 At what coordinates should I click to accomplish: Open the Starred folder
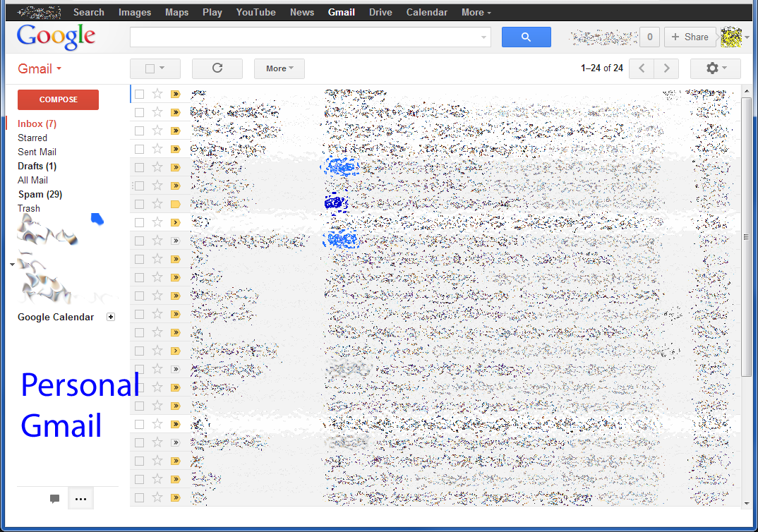[32, 138]
